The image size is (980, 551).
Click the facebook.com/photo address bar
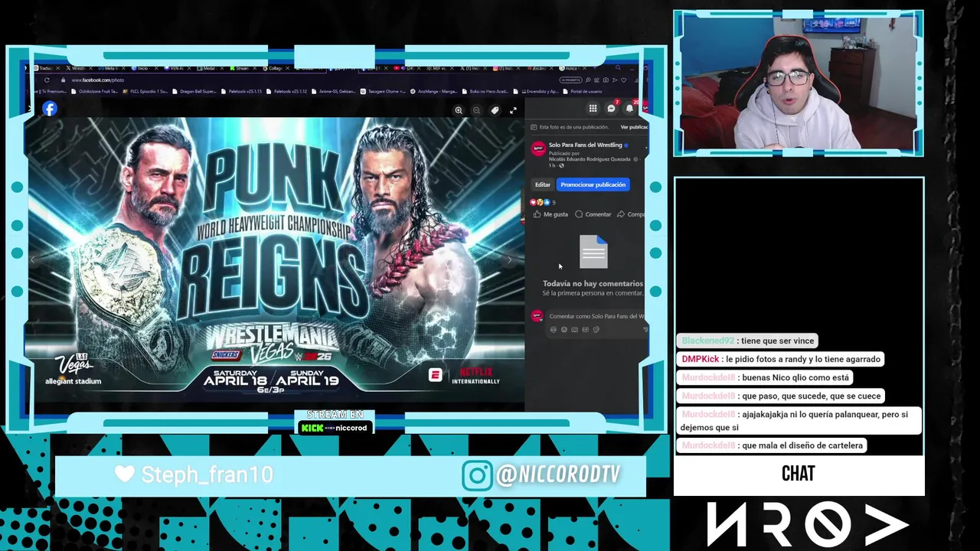click(98, 80)
